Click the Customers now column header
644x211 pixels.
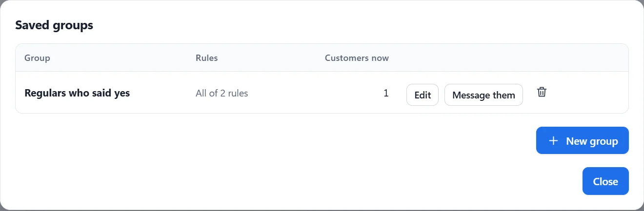357,58
